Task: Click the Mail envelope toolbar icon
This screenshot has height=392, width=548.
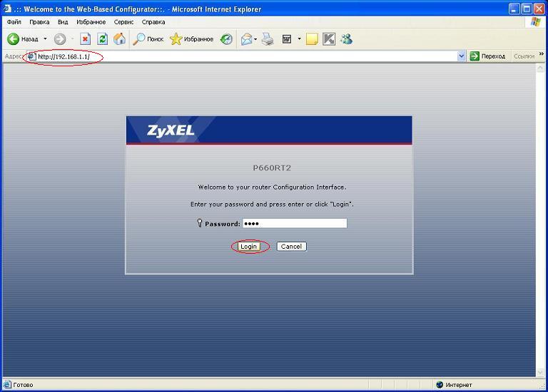Action: (247, 38)
